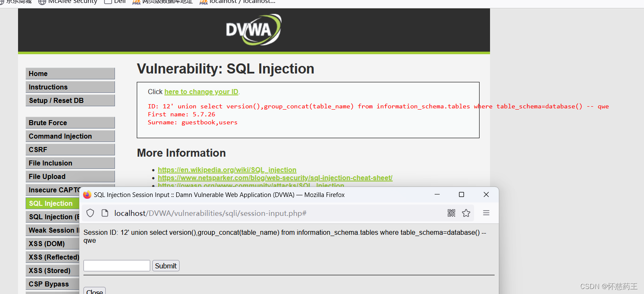The height and width of the screenshot is (294, 644).
Task: Click 'Surname: guestbook,users' result text
Action: [x=193, y=122]
